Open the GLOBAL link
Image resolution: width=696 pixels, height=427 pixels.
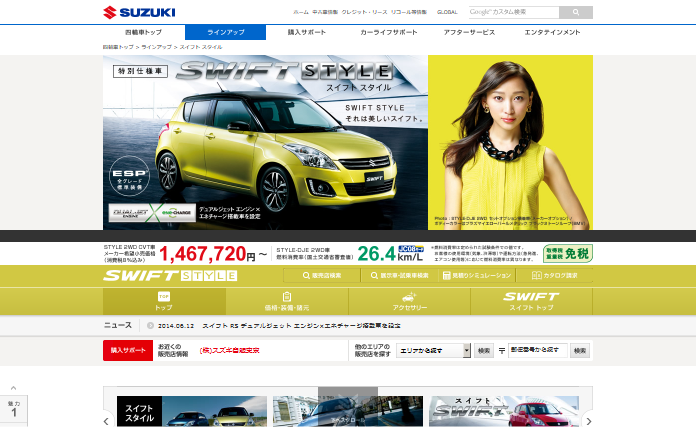[447, 12]
